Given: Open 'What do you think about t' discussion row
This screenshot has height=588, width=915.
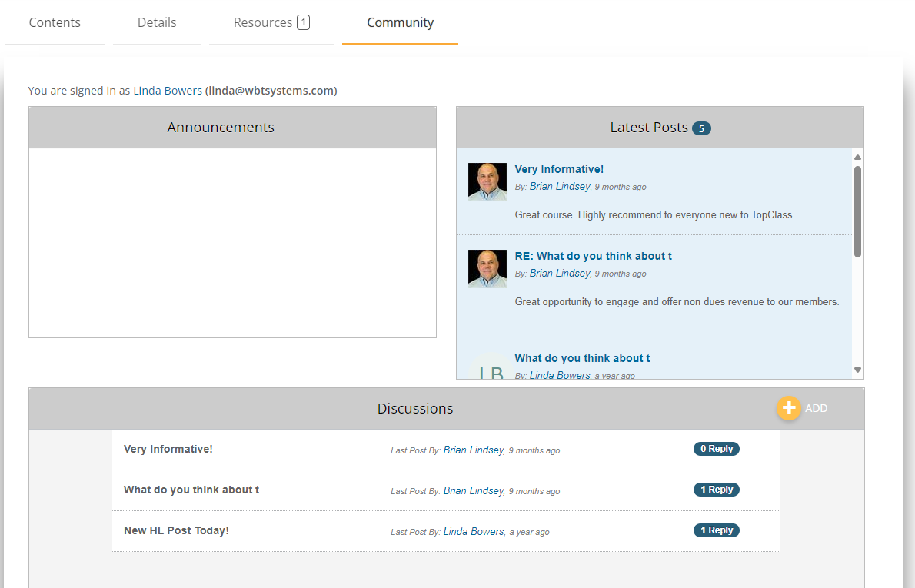Looking at the screenshot, I should pyautogui.click(x=191, y=490).
